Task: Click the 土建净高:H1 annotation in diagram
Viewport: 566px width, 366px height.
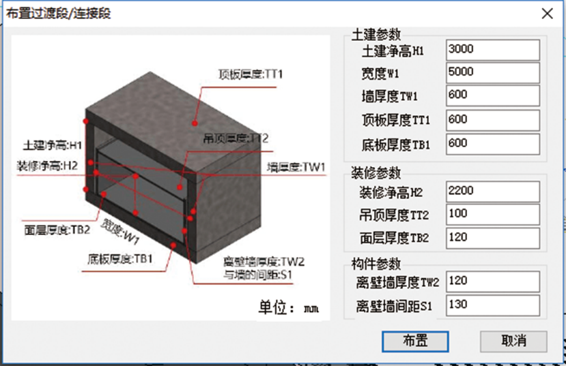Action: pos(53,145)
